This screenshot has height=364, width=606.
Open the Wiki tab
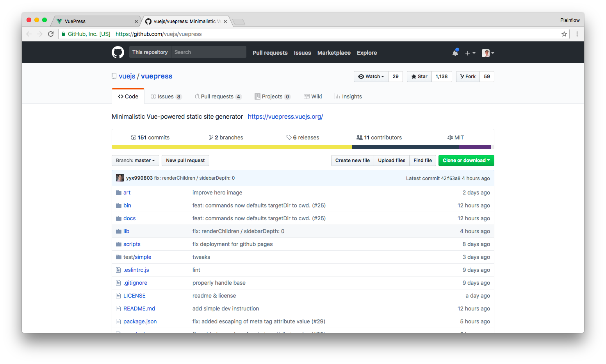[x=313, y=96]
